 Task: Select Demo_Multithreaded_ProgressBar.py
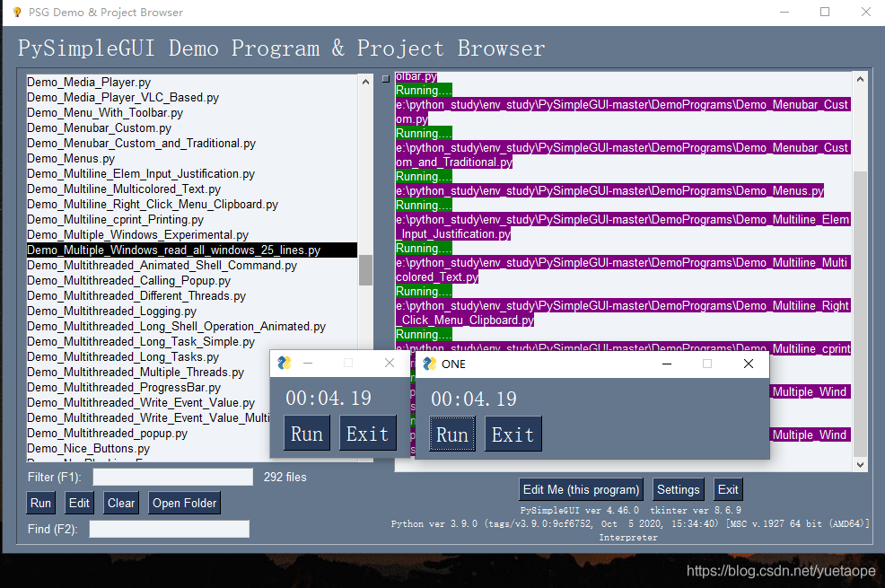(x=148, y=387)
